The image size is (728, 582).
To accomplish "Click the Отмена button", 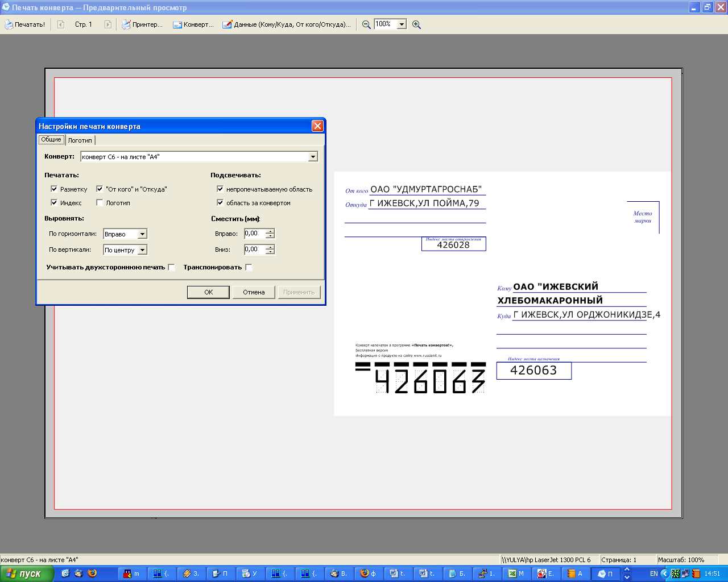I will point(254,292).
